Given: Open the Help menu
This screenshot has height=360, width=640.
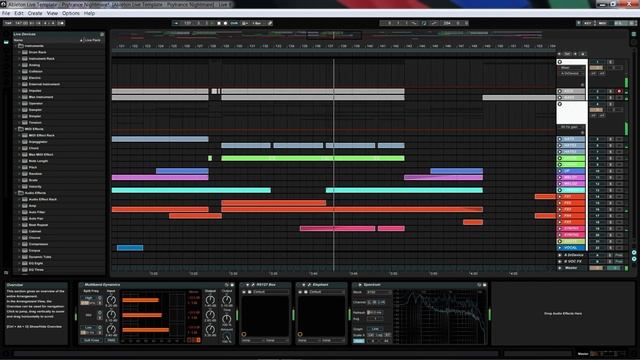Looking at the screenshot, I should (89, 13).
